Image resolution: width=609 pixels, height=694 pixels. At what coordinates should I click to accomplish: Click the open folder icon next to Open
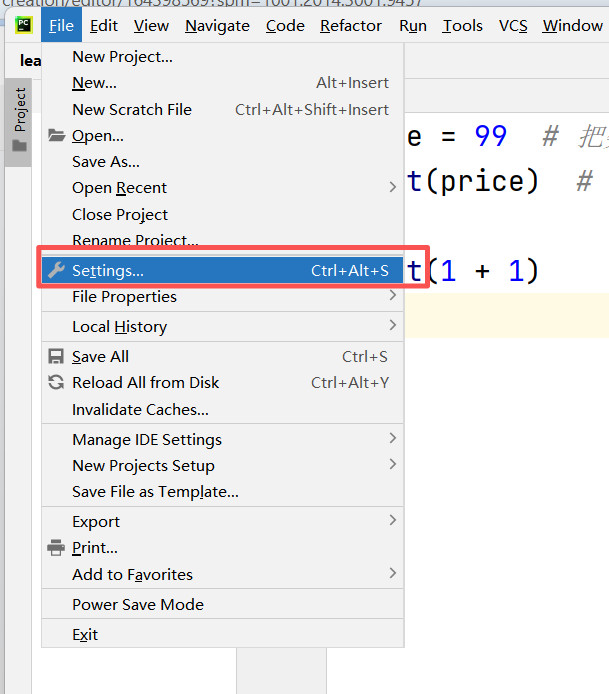coord(56,135)
